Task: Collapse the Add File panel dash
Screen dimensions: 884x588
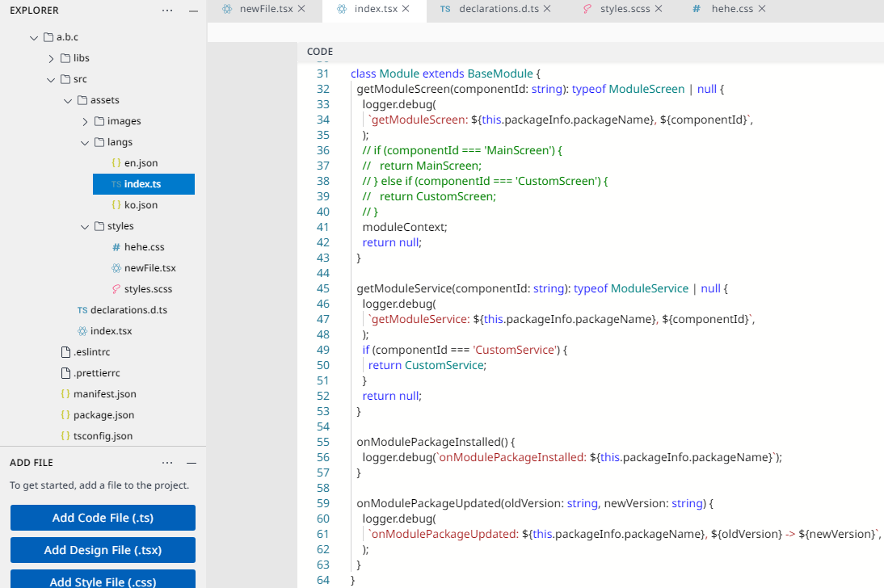Action: (192, 463)
